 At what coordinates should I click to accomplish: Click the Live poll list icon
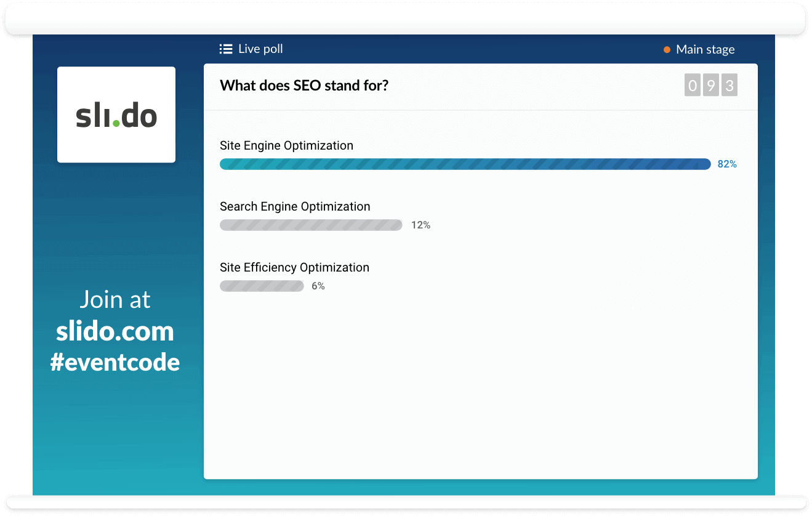point(226,49)
